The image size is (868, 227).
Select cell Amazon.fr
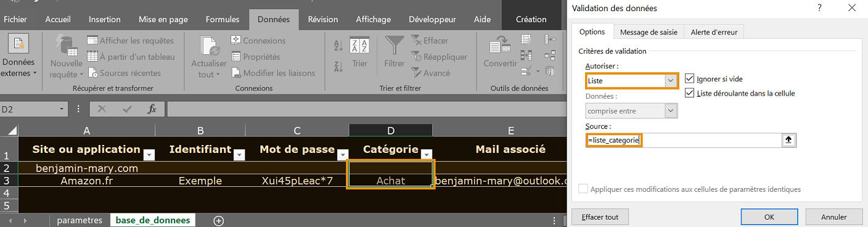pos(87,181)
